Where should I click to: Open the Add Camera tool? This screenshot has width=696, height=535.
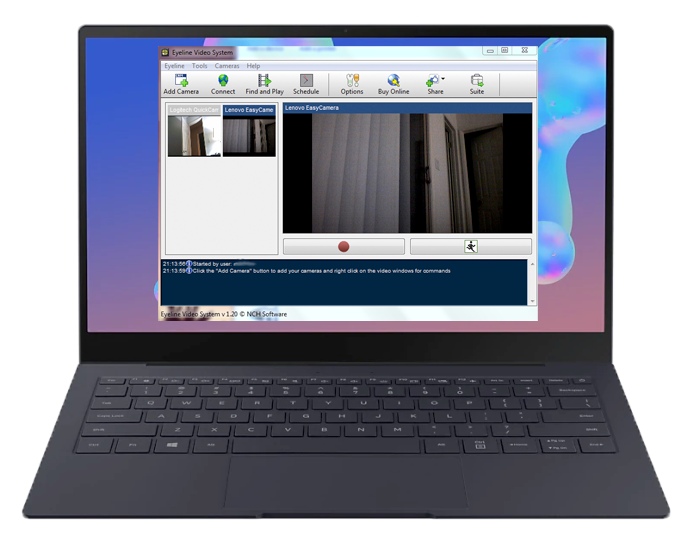coord(181,84)
